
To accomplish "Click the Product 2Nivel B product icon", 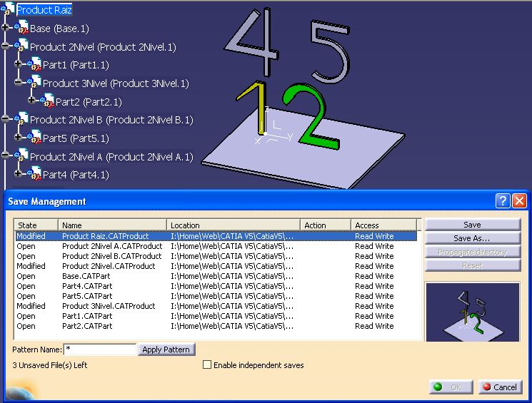I will (x=21, y=118).
